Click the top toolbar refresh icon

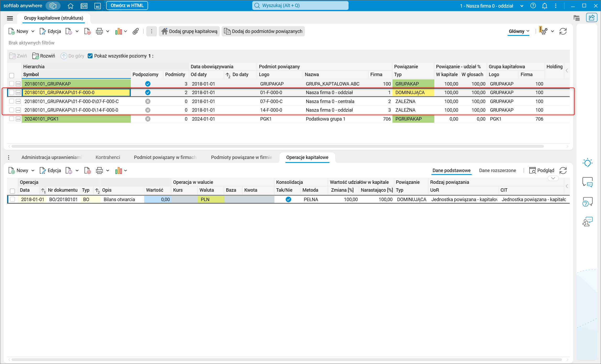coord(563,31)
